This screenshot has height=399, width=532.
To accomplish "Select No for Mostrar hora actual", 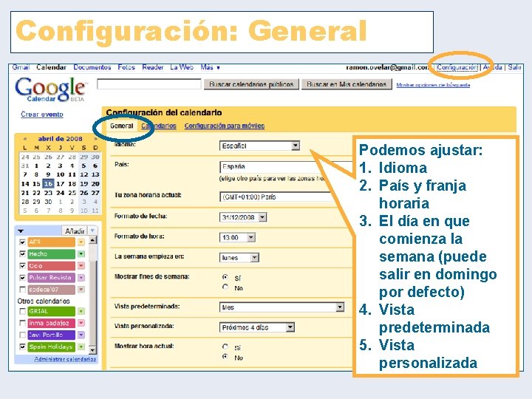I will [225, 357].
